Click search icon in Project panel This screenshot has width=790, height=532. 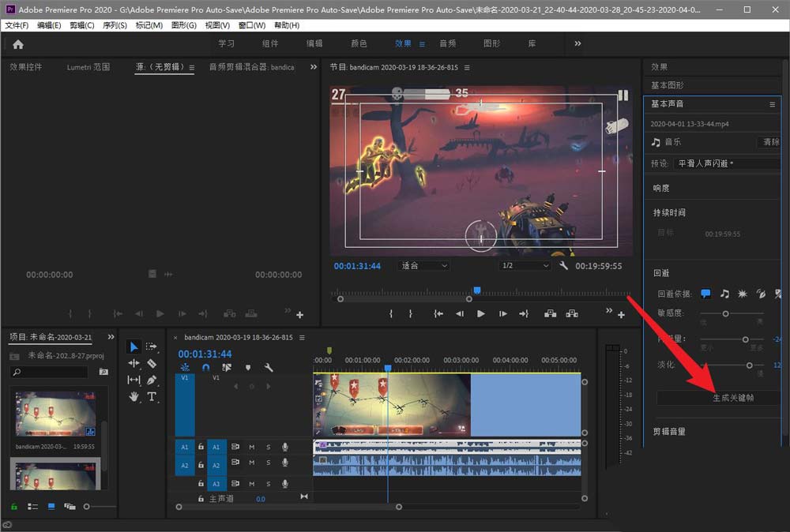[x=17, y=372]
